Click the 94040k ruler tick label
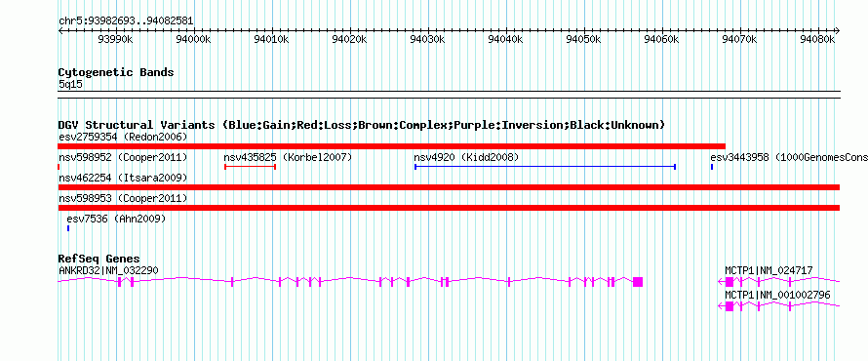This screenshot has height=361, width=868. (x=505, y=39)
